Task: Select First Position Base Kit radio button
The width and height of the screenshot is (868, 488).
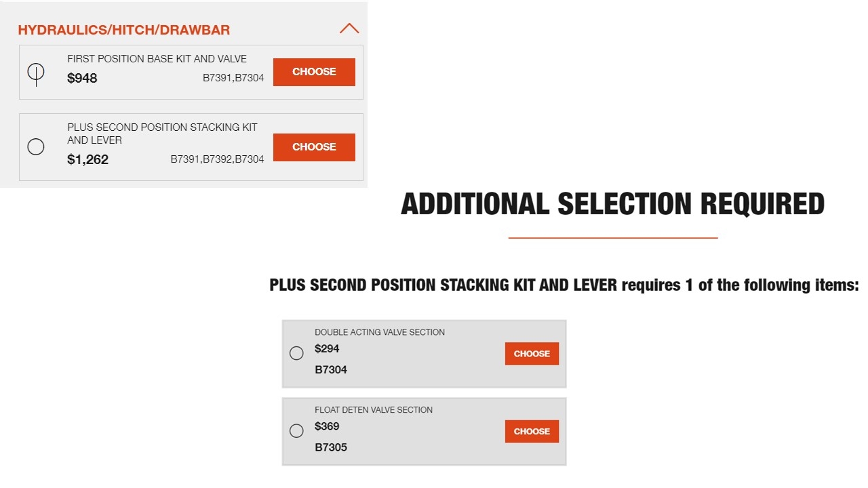Action: [x=36, y=72]
